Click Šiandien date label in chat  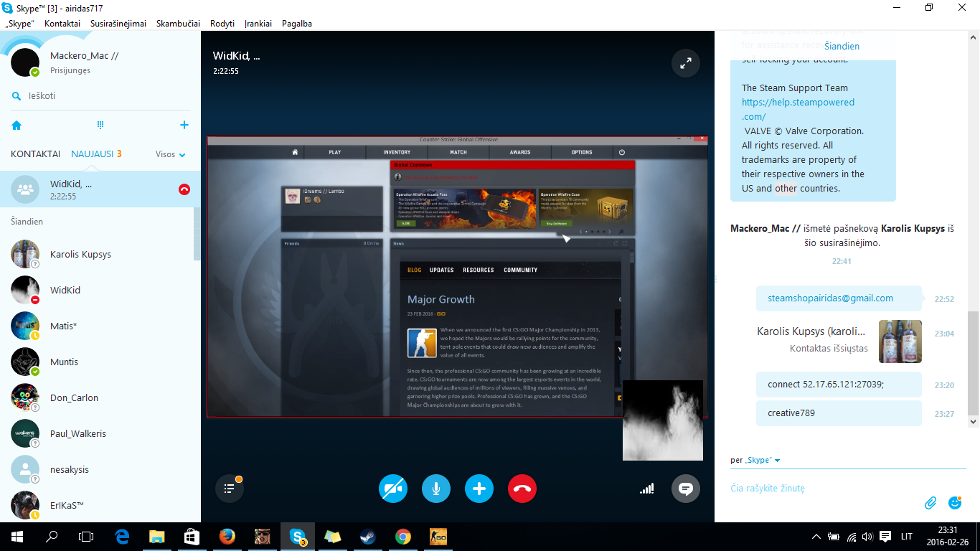(842, 46)
